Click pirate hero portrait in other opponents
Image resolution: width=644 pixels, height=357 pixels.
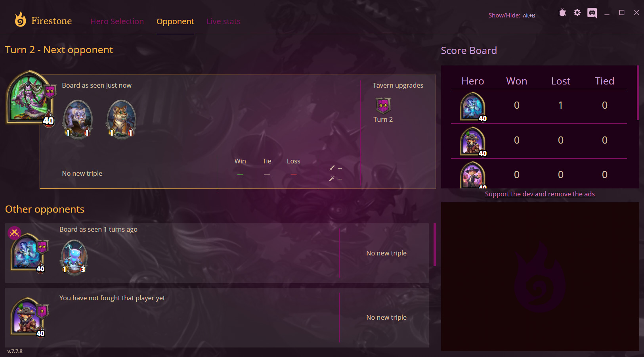(x=28, y=316)
